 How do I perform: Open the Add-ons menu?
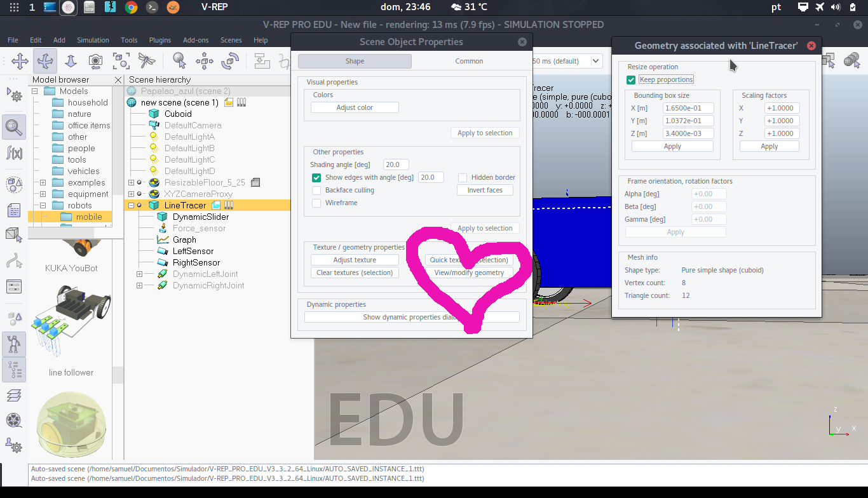coord(196,40)
